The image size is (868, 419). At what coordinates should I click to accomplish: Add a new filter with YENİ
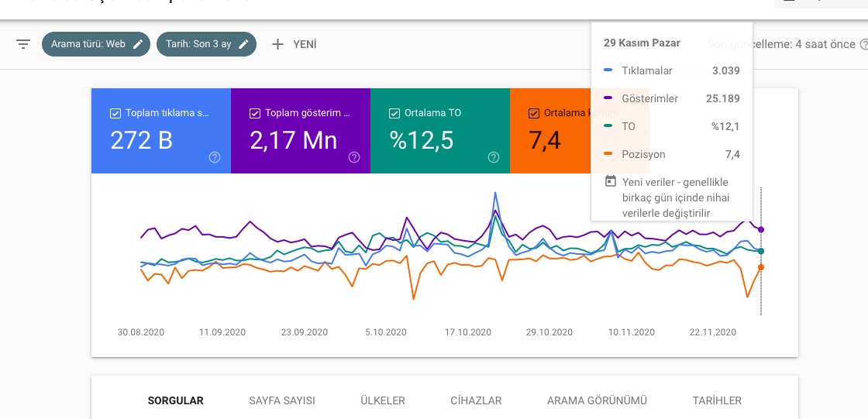pyautogui.click(x=294, y=44)
